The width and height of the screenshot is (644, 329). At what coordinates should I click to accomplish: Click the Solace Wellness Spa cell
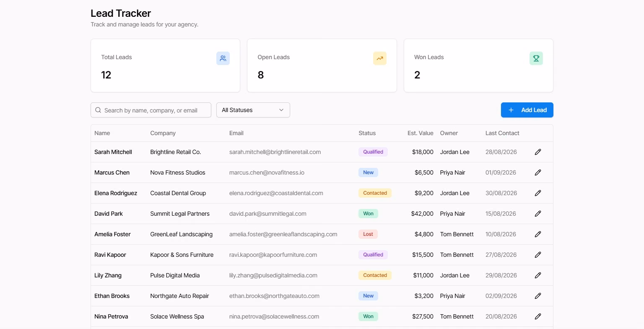pyautogui.click(x=177, y=316)
